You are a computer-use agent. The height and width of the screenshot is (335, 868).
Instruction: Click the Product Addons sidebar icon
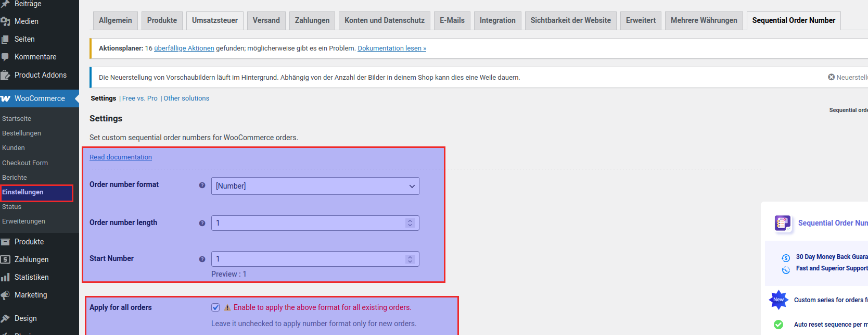tap(6, 75)
